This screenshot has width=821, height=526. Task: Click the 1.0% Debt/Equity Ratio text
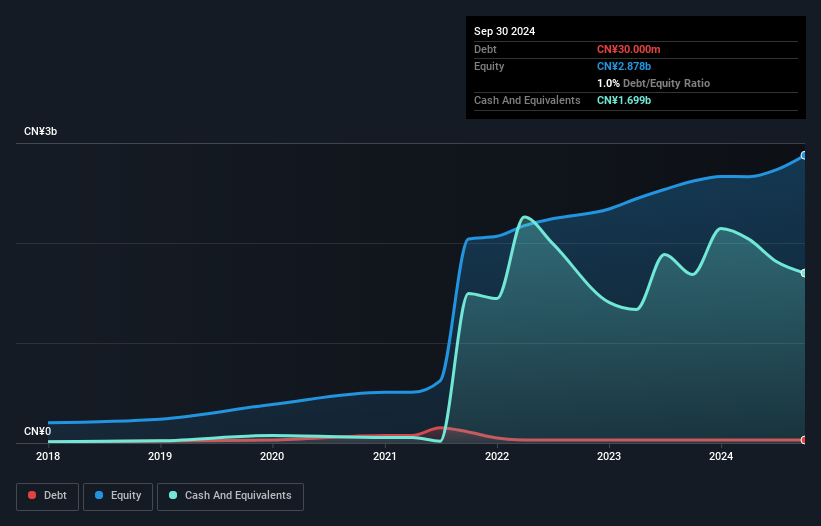pos(653,83)
